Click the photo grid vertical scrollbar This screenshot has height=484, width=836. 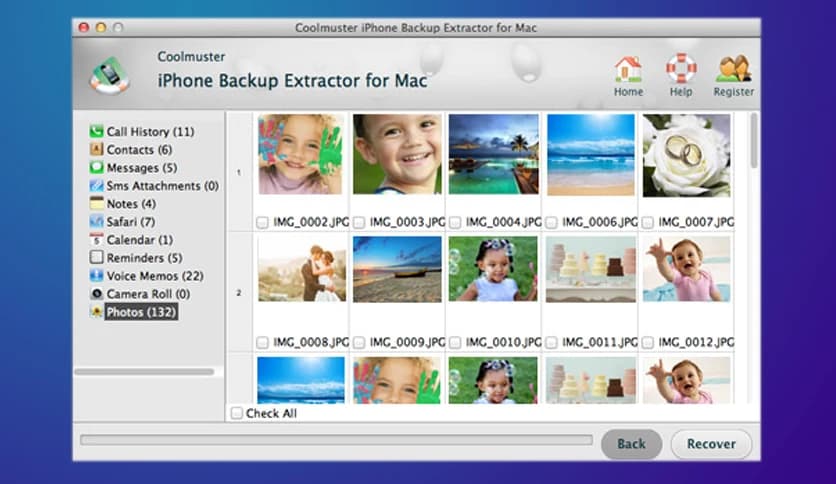(x=754, y=141)
